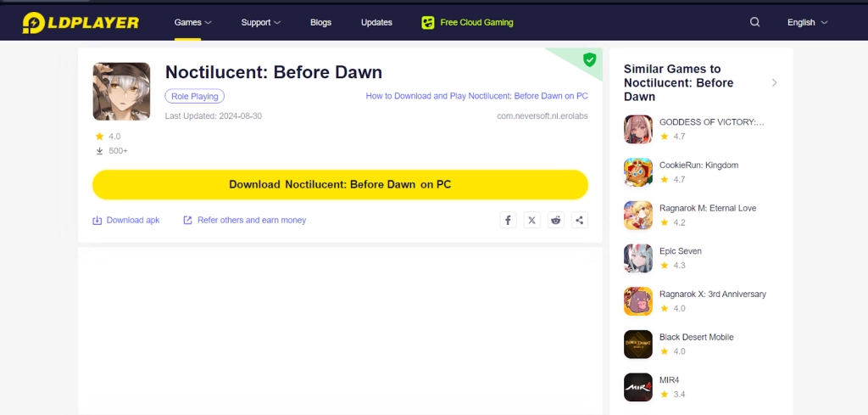This screenshot has width=868, height=415.
Task: Click the Noctilucent: Before Dawn page title
Action: (274, 73)
